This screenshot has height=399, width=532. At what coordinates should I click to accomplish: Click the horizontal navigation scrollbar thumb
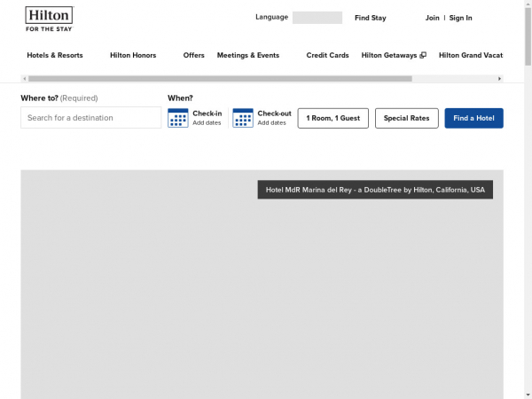click(x=220, y=79)
